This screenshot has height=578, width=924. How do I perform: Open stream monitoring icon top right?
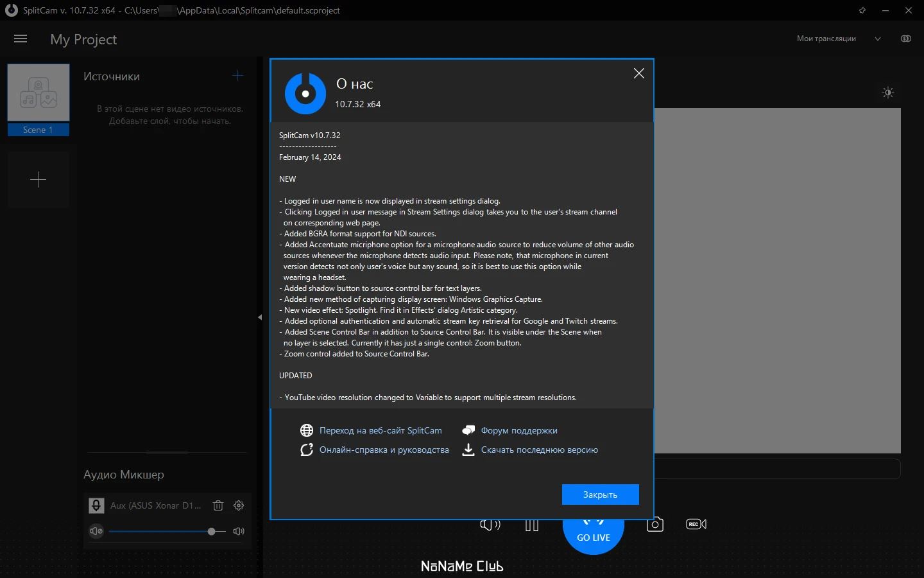coord(906,39)
